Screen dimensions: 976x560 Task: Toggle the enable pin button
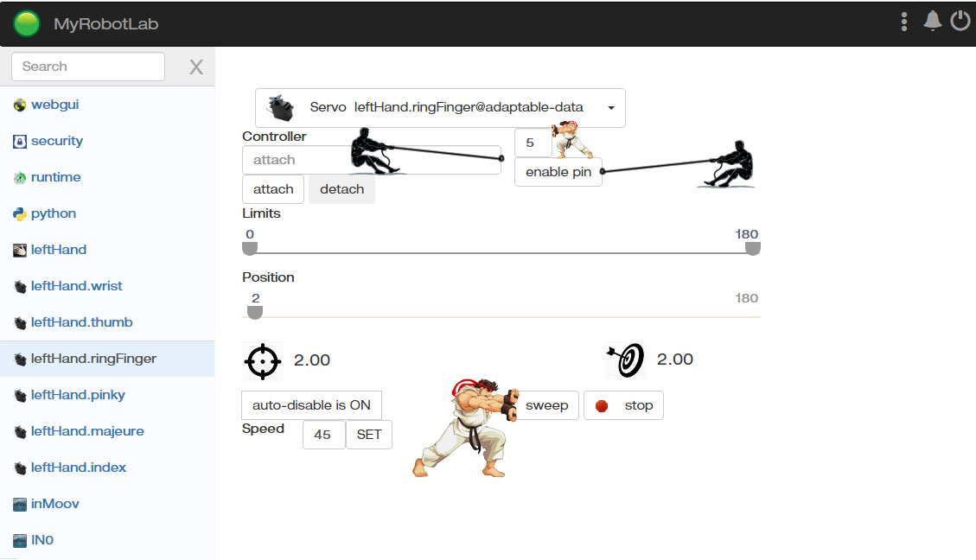558,172
